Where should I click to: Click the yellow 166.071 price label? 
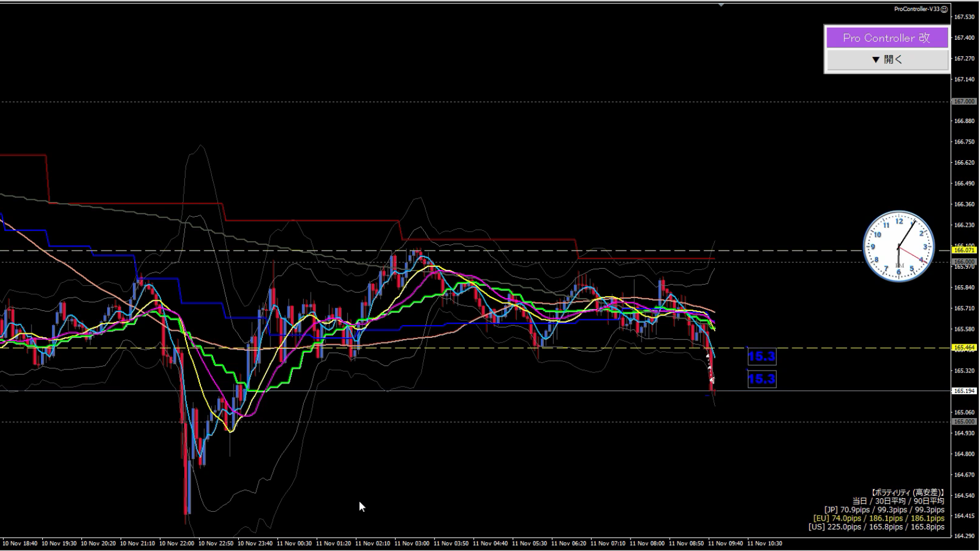(x=964, y=250)
